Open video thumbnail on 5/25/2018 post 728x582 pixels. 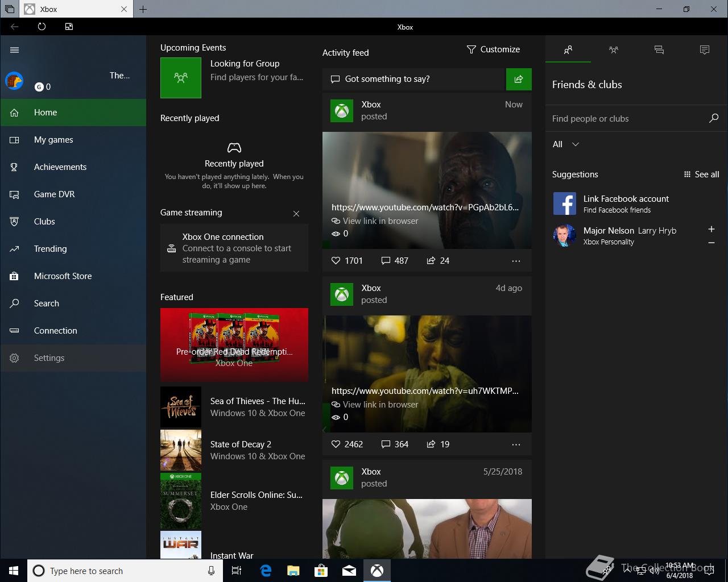click(427, 529)
